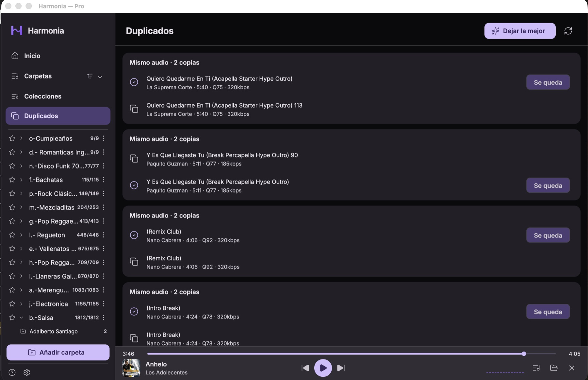The width and height of the screenshot is (588, 380).
Task: Click the Carpetas sort order icon
Action: tap(90, 76)
